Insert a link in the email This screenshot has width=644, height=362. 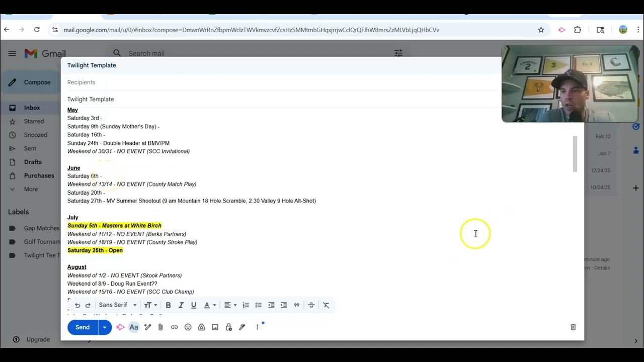[x=174, y=327]
